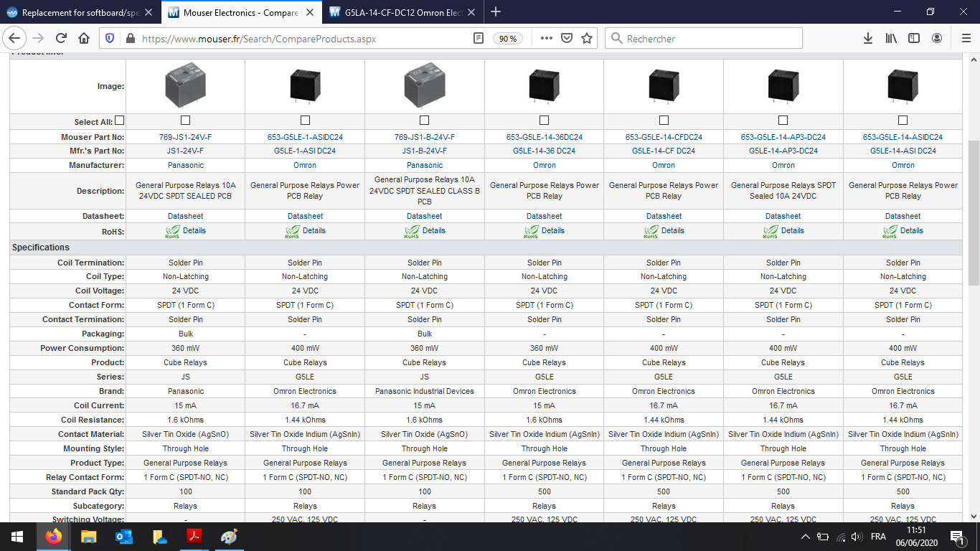Open the Firefox home page

pyautogui.click(x=84, y=39)
